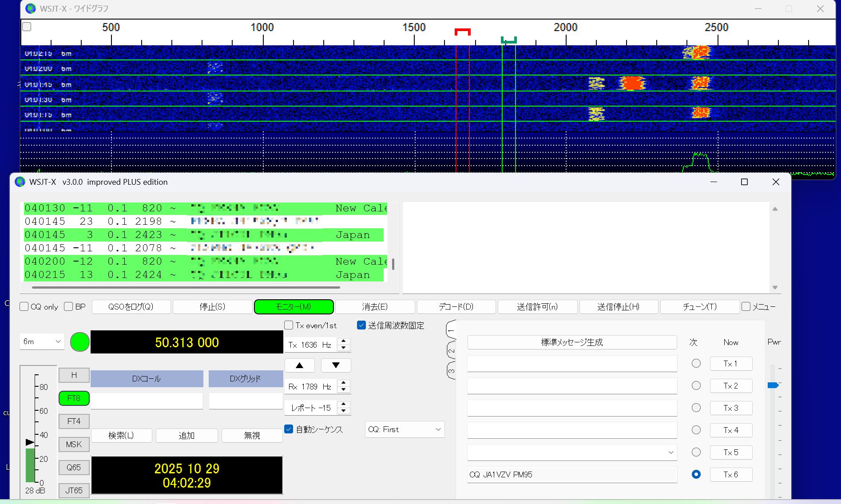This screenshot has width=841, height=504.
Task: Select the FT8 mode button
Action: (74, 398)
